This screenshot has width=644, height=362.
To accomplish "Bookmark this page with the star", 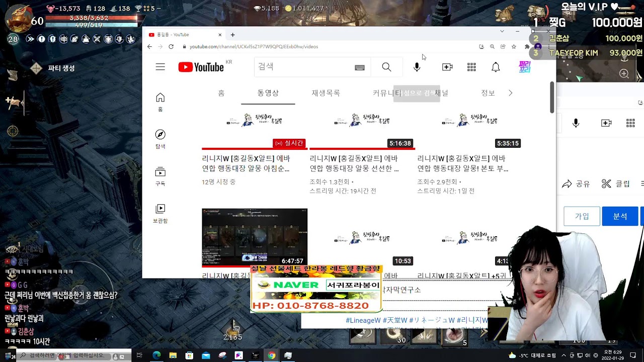I will [514, 47].
